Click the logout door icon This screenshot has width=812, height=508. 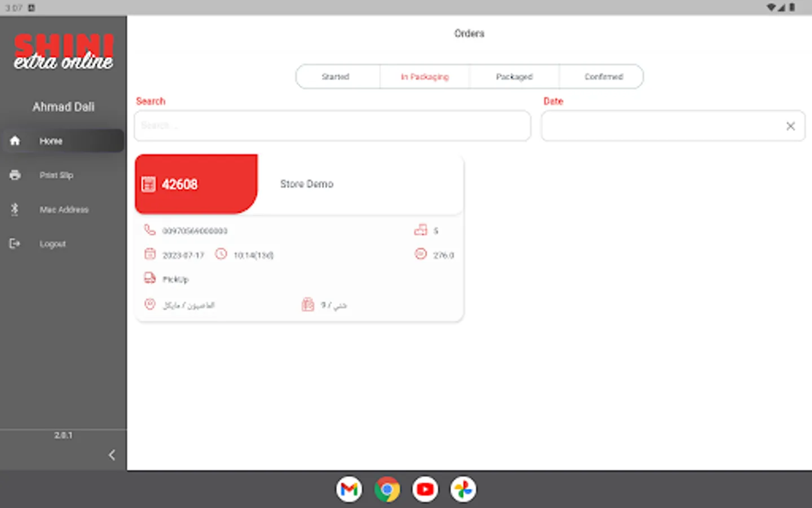coord(15,243)
